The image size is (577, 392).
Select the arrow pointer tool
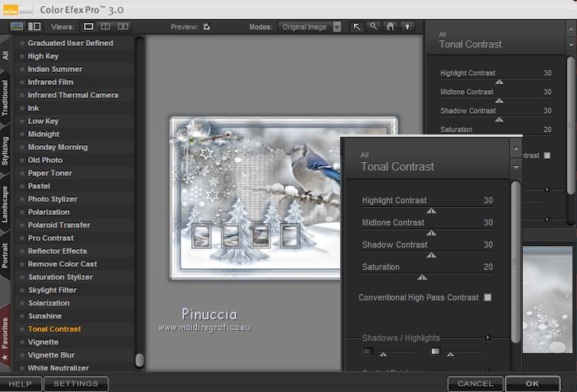[356, 27]
